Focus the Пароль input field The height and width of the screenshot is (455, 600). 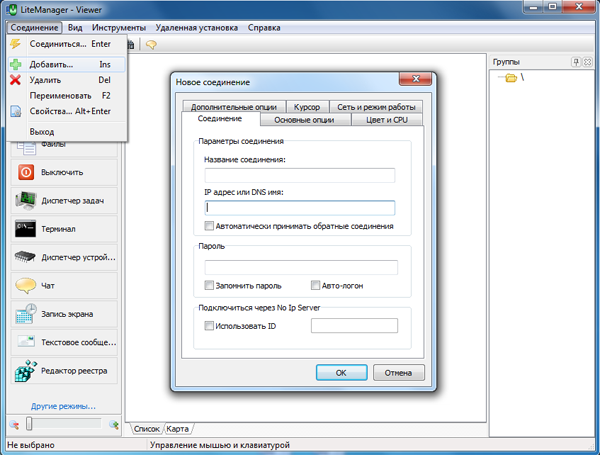coord(301,267)
